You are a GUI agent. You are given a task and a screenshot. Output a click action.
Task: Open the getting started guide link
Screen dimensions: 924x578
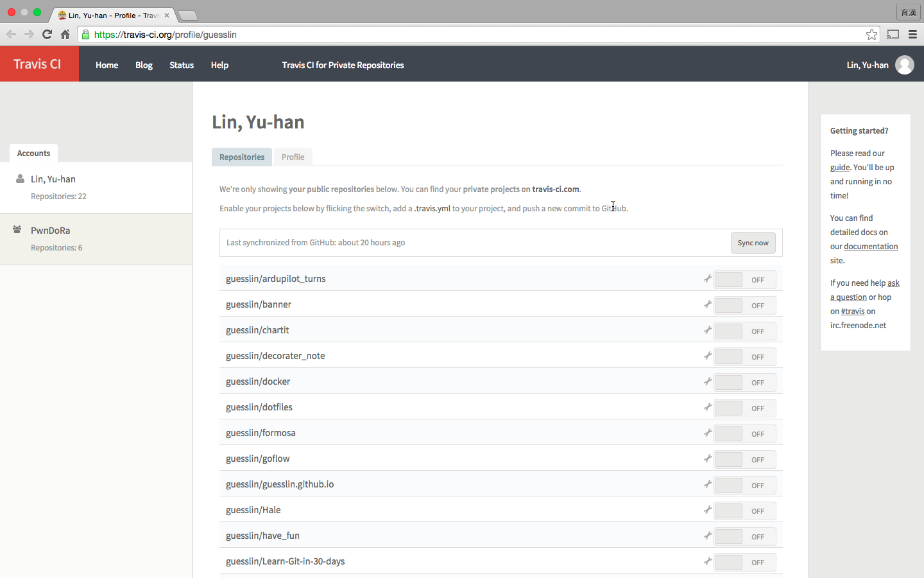coord(840,167)
